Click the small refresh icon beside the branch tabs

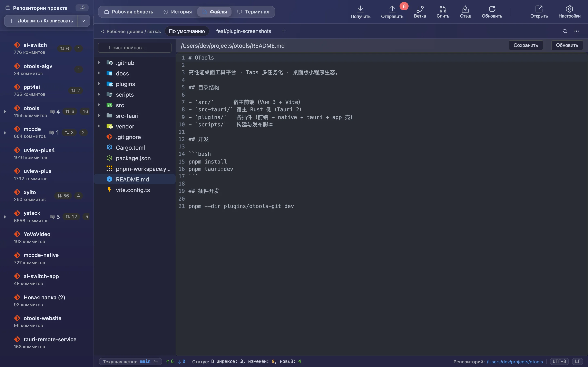[x=565, y=31]
